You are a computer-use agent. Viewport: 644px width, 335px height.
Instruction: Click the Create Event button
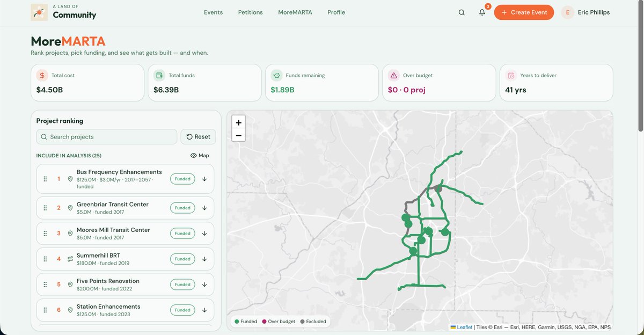coord(524,12)
